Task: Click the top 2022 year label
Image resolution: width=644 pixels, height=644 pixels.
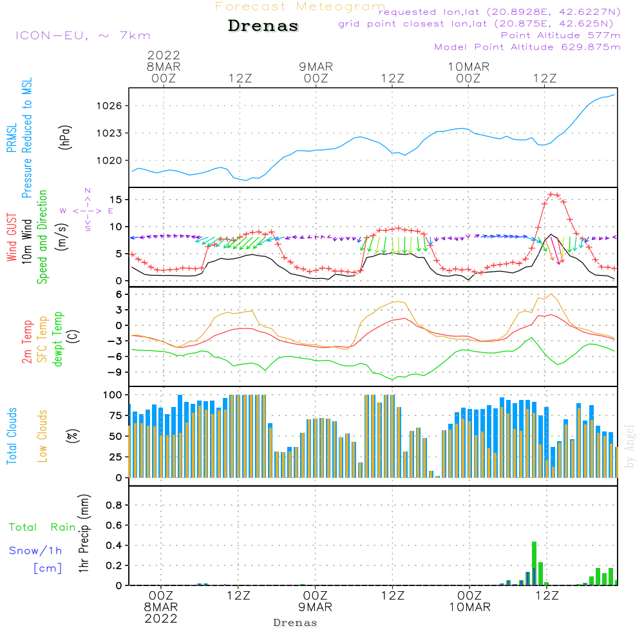Action: tap(164, 55)
